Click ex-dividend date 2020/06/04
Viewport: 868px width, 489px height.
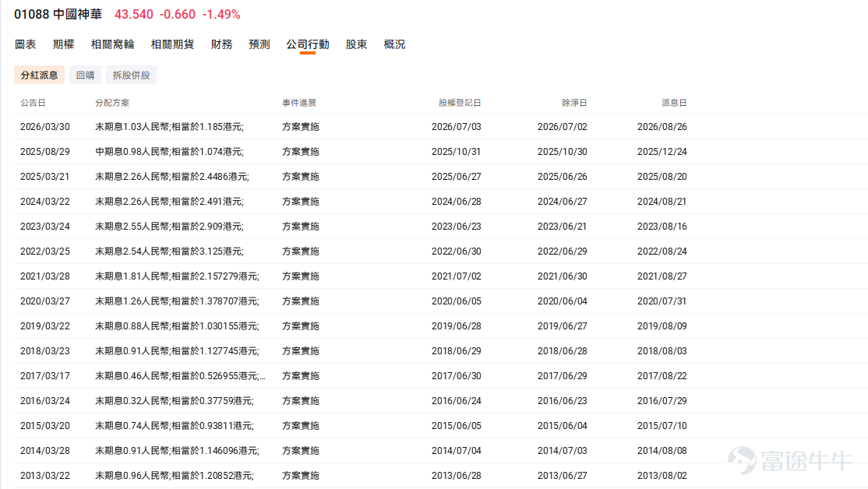(563, 301)
